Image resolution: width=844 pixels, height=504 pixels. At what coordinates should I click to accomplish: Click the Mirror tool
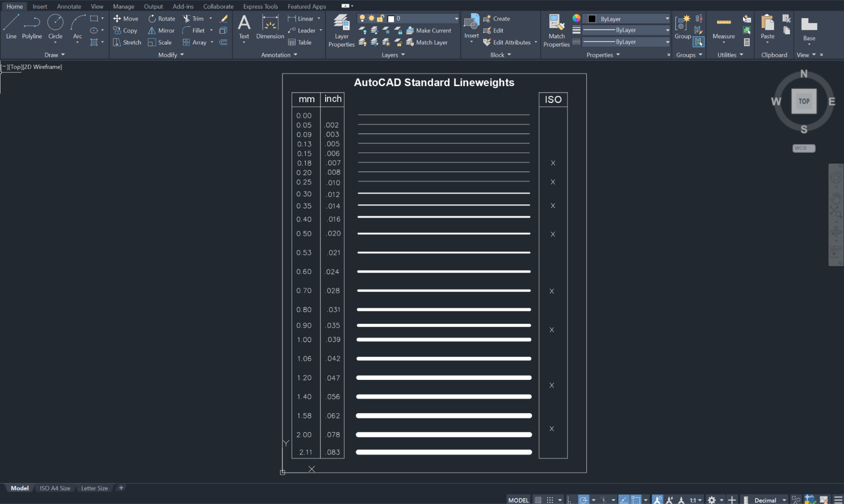click(161, 30)
